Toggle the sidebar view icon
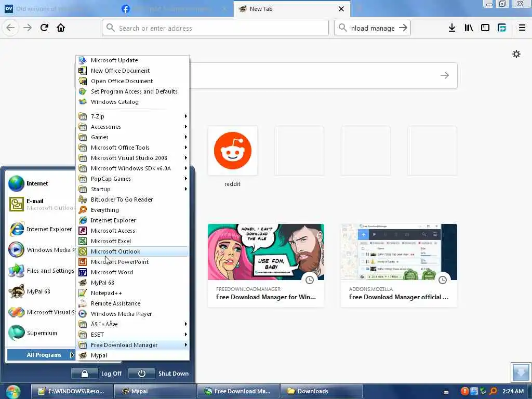The width and height of the screenshot is (532, 399). click(x=485, y=28)
